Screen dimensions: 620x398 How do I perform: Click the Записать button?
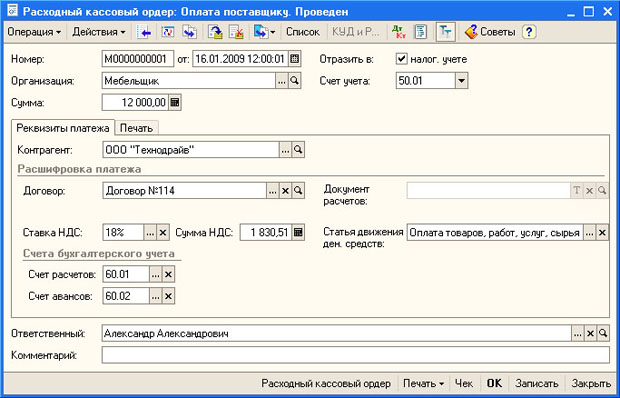(537, 383)
